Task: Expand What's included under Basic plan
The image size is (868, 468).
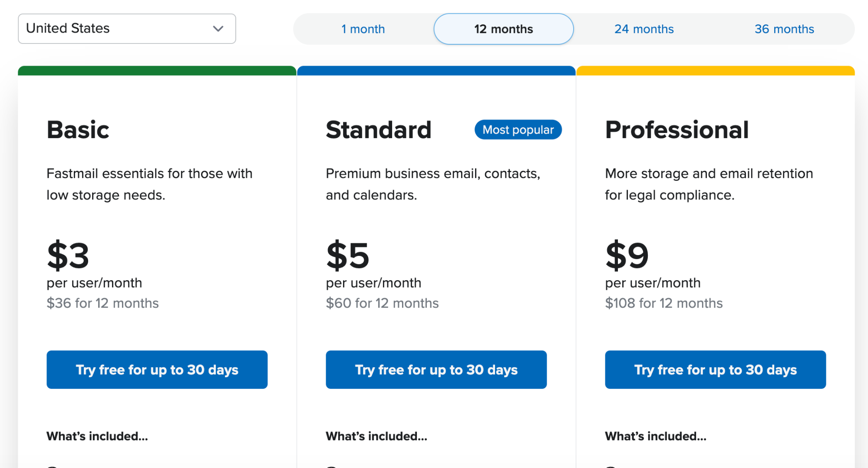Action: 96,436
